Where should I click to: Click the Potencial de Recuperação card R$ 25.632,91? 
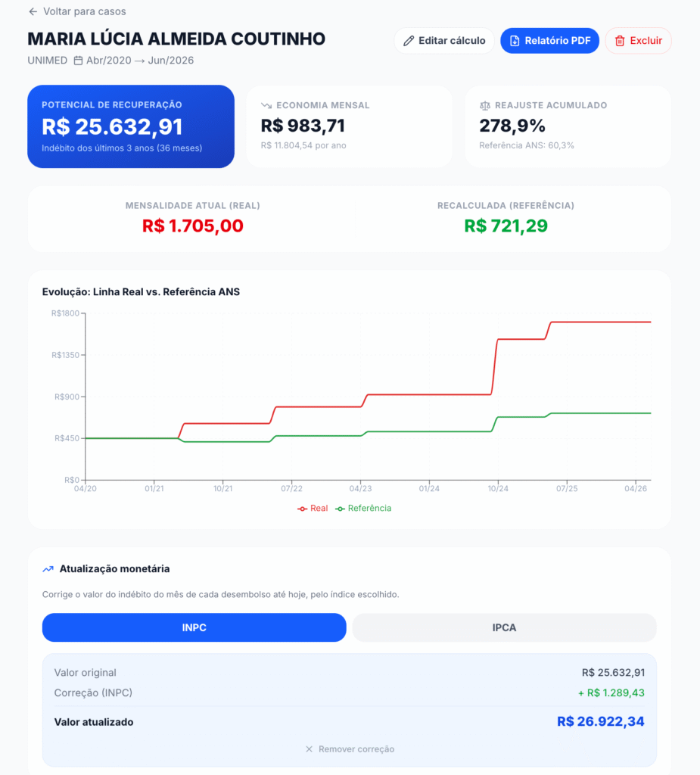[130, 126]
